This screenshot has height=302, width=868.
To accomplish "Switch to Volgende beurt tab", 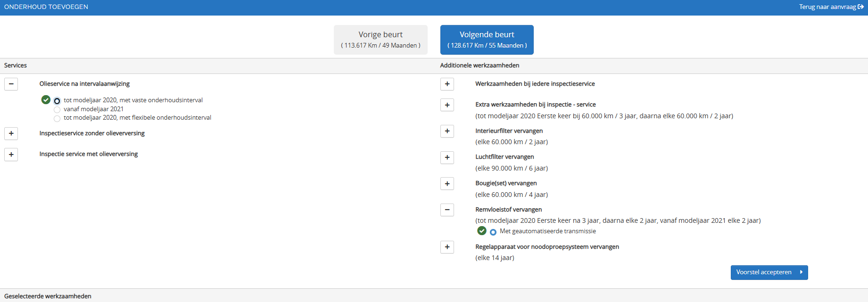I will coord(487,40).
